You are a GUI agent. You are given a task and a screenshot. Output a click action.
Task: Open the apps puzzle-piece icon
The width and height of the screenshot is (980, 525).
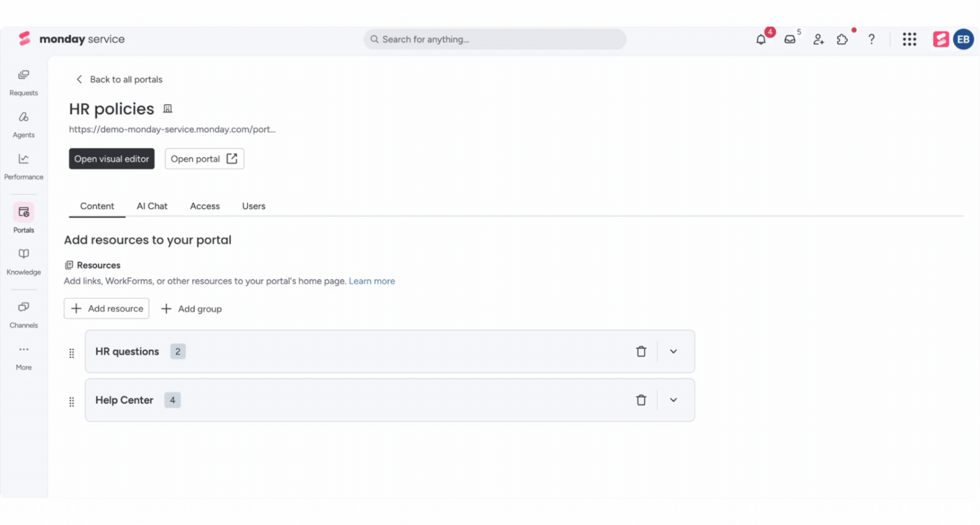[x=842, y=39]
